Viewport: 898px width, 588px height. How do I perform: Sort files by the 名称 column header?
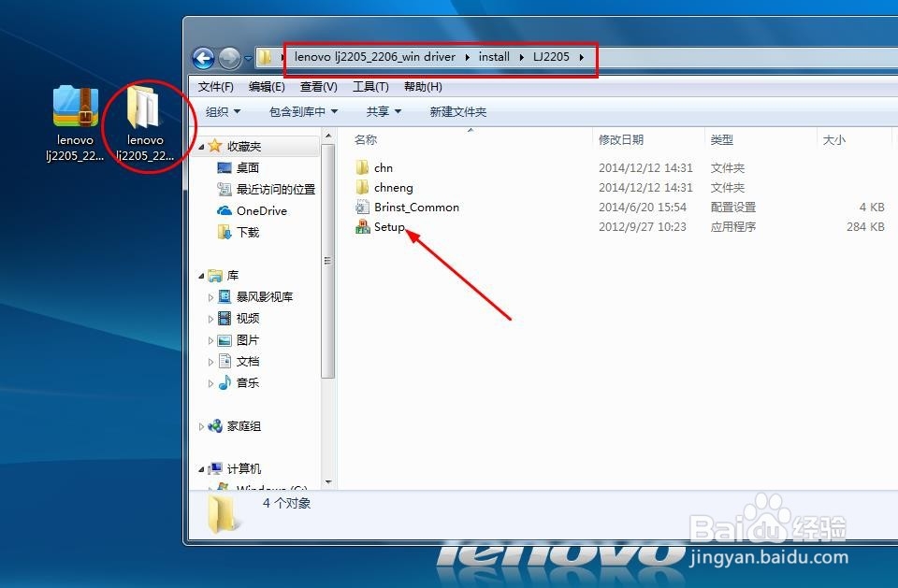[x=364, y=139]
